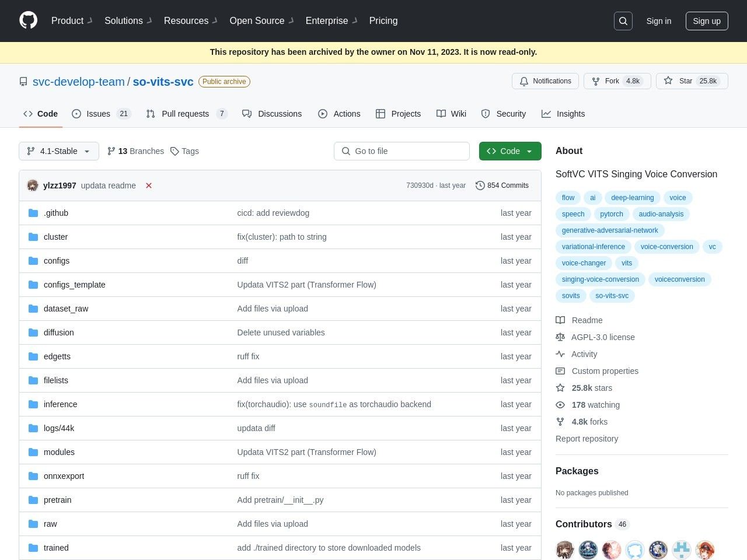747x560 pixels.
Task: Expand the Solutions menu
Action: [128, 20]
